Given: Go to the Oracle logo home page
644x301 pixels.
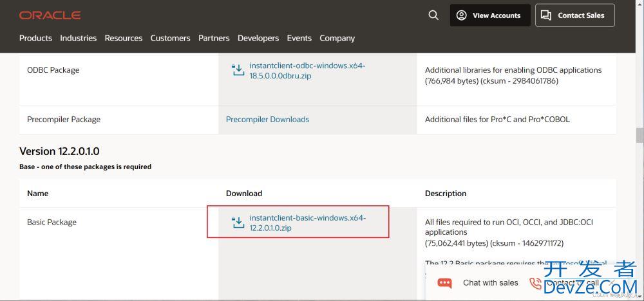Looking at the screenshot, I should pos(50,15).
